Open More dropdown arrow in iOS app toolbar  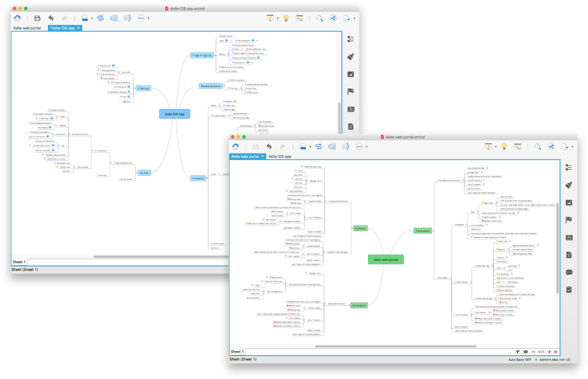148,19
